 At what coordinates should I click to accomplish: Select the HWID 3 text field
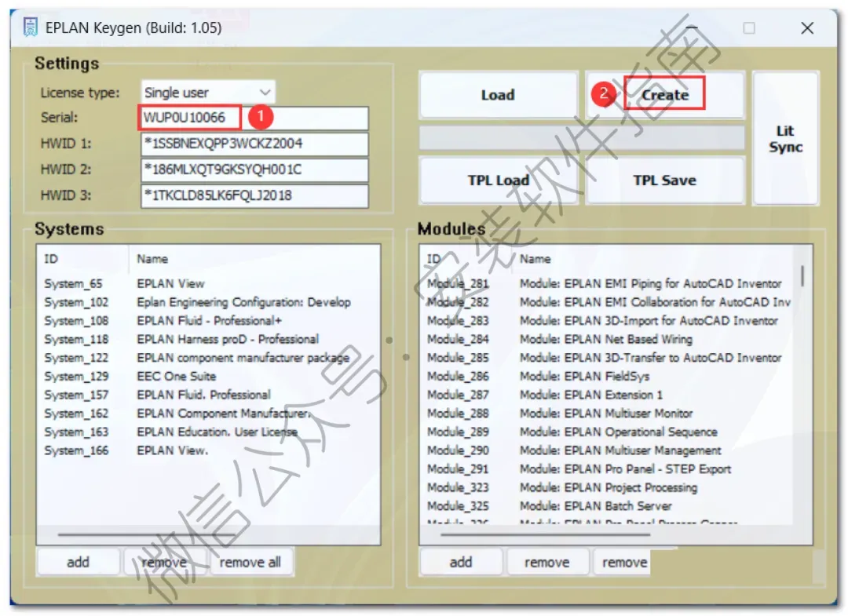tap(254, 195)
